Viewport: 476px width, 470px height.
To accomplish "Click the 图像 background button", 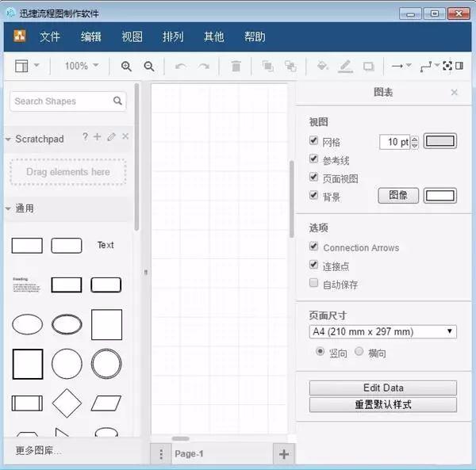I will coord(398,195).
